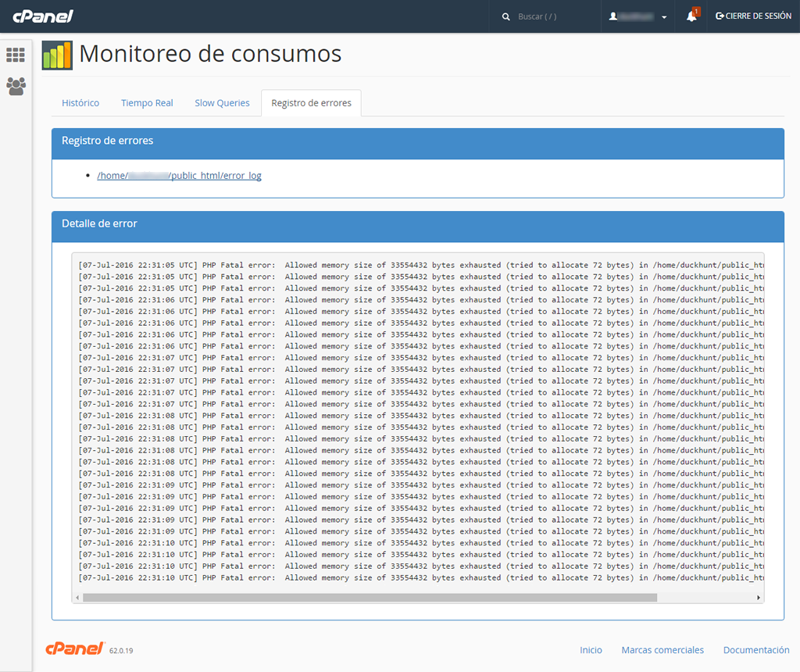Click the Monitoreo de consumos chart icon

click(x=57, y=55)
